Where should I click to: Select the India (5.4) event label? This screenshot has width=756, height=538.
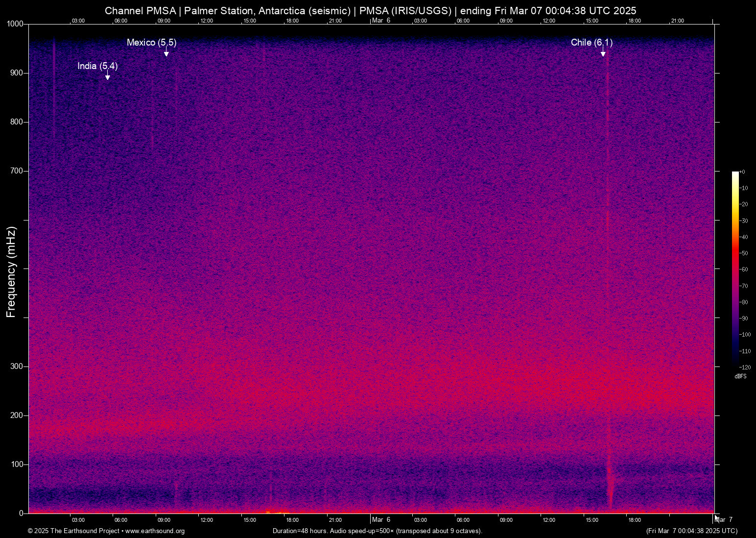pos(97,66)
